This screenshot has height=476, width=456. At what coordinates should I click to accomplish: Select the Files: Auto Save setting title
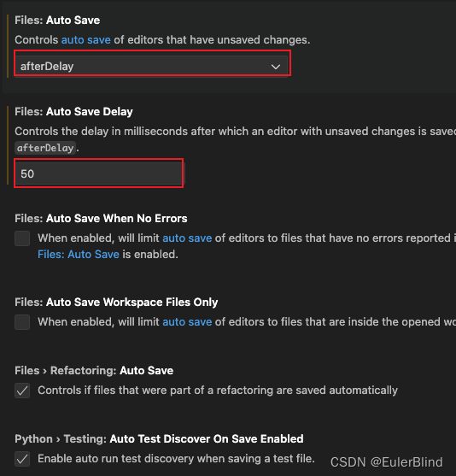pos(57,21)
